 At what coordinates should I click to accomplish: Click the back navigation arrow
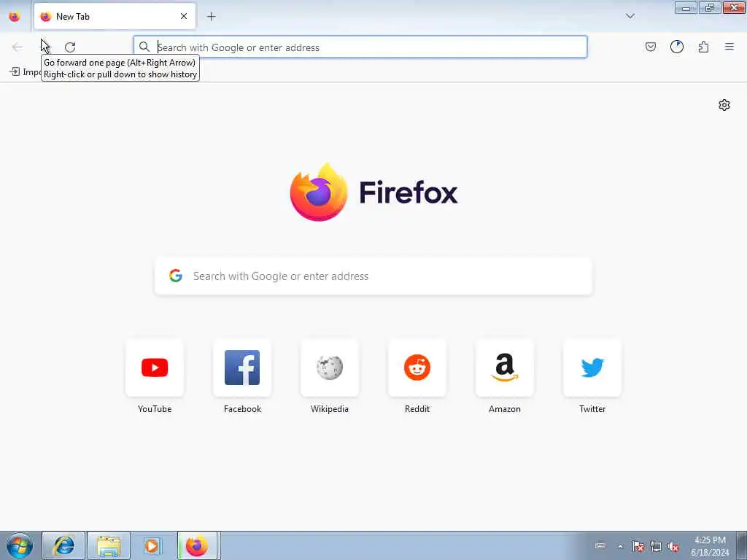click(18, 47)
